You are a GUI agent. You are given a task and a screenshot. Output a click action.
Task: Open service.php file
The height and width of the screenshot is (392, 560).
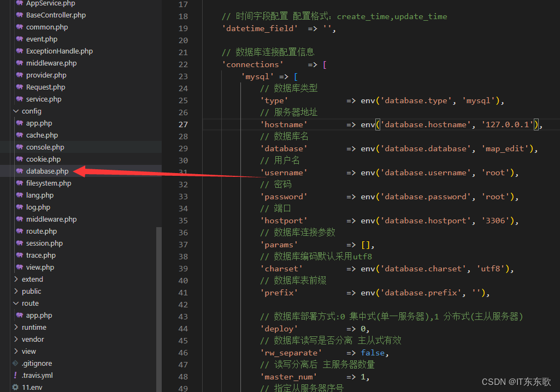44,99
